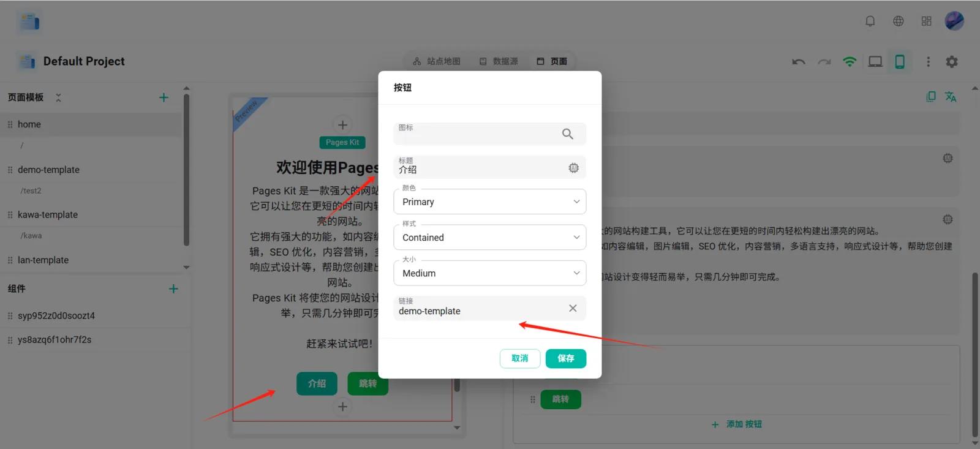Open the 样式 Contained dropdown
This screenshot has height=449, width=980.
[490, 237]
